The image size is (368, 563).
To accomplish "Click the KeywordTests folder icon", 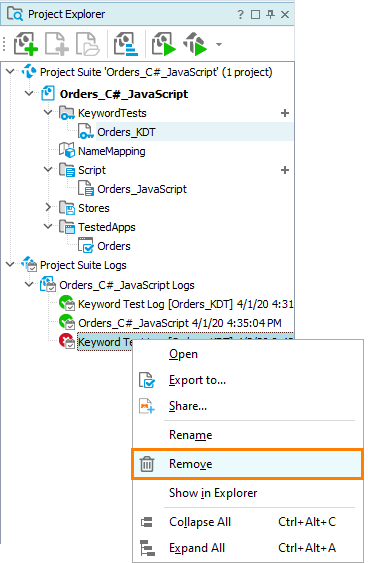I will [67, 113].
